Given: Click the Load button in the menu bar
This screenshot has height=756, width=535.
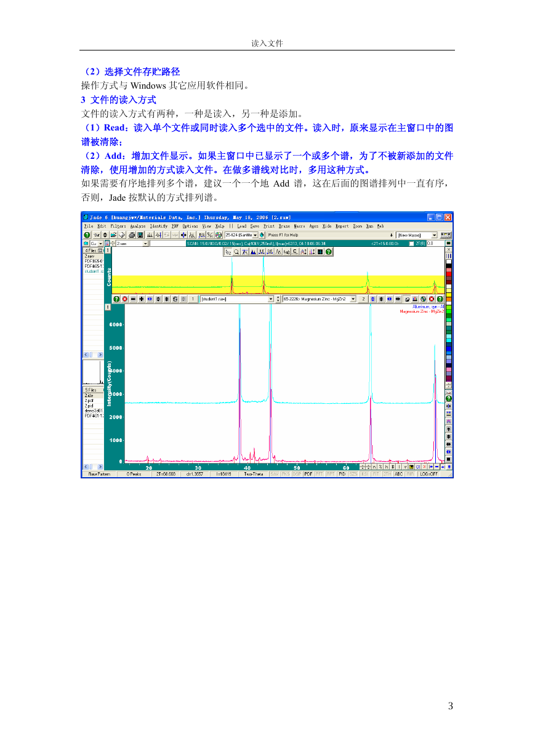Looking at the screenshot, I should tap(242, 226).
